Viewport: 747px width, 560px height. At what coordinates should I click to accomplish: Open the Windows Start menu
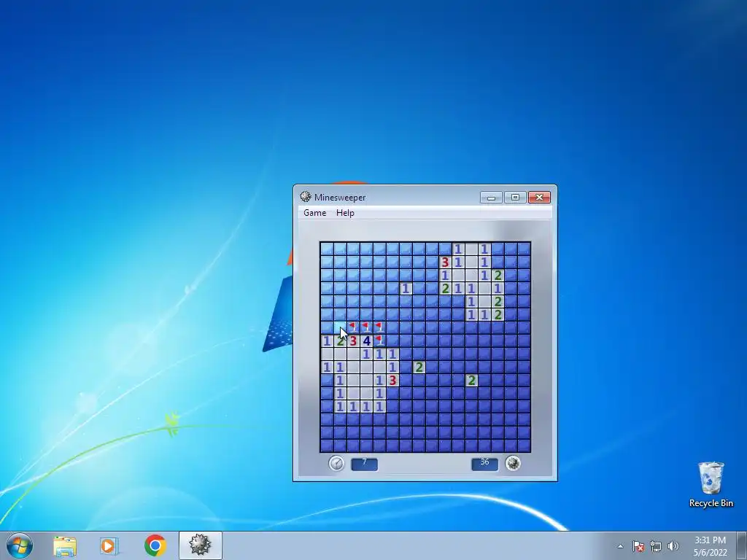[x=20, y=545]
